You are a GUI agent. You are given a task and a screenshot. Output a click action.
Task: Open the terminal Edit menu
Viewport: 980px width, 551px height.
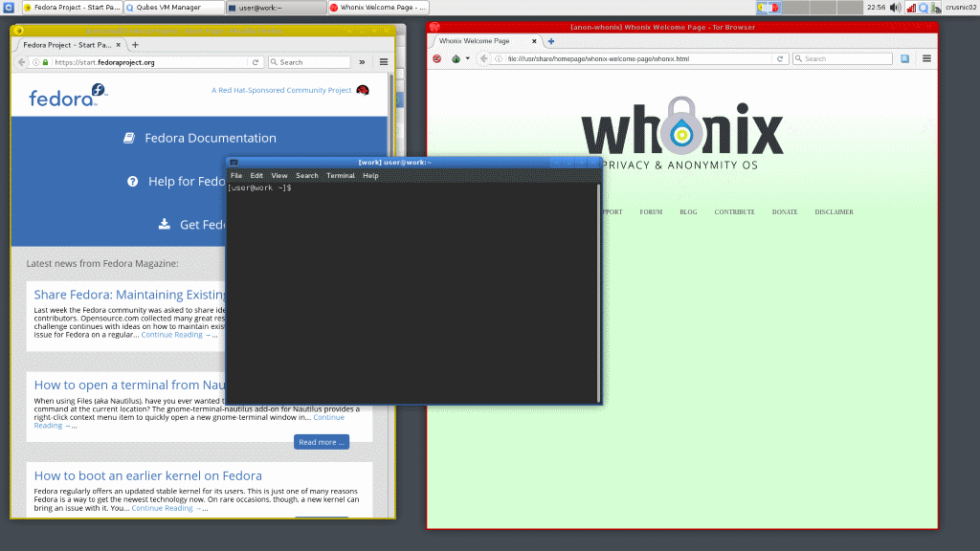pos(256,176)
